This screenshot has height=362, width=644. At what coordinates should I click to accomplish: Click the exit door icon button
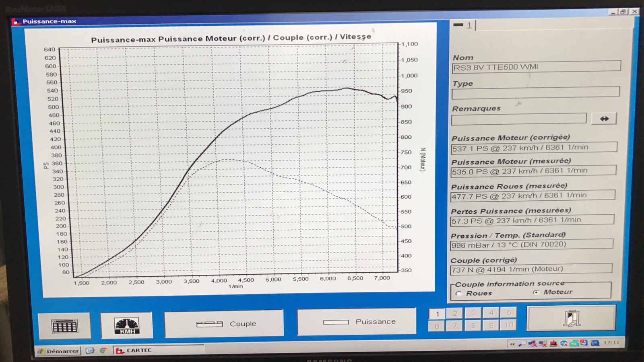(571, 318)
